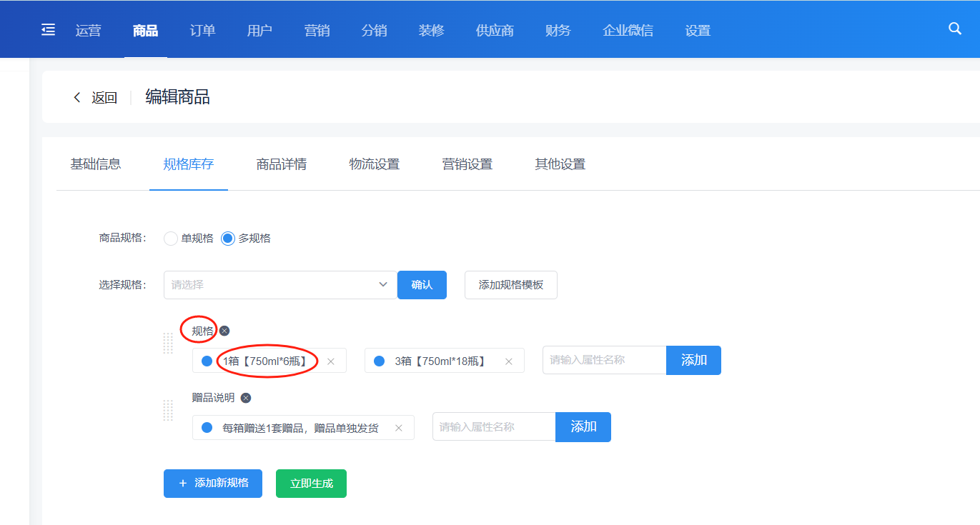The height and width of the screenshot is (525, 980).
Task: Open the 运营 top menu
Action: (89, 30)
